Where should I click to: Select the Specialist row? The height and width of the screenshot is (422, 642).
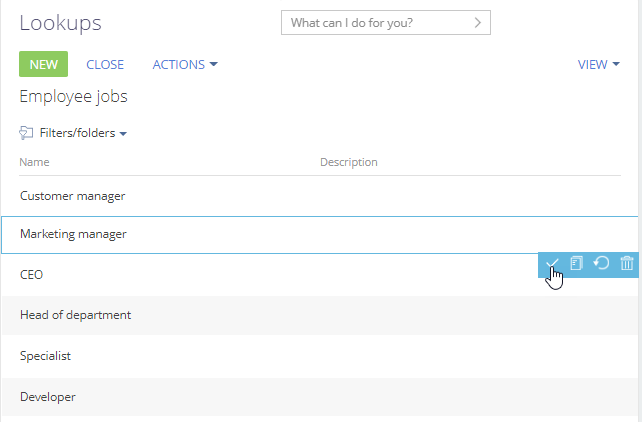coord(320,356)
